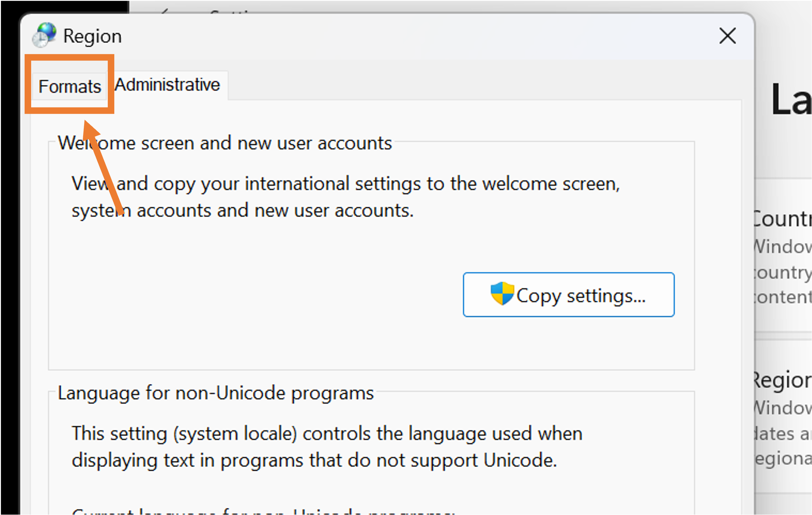Click the 'Welcome screen and new user accounts' heading

225,143
